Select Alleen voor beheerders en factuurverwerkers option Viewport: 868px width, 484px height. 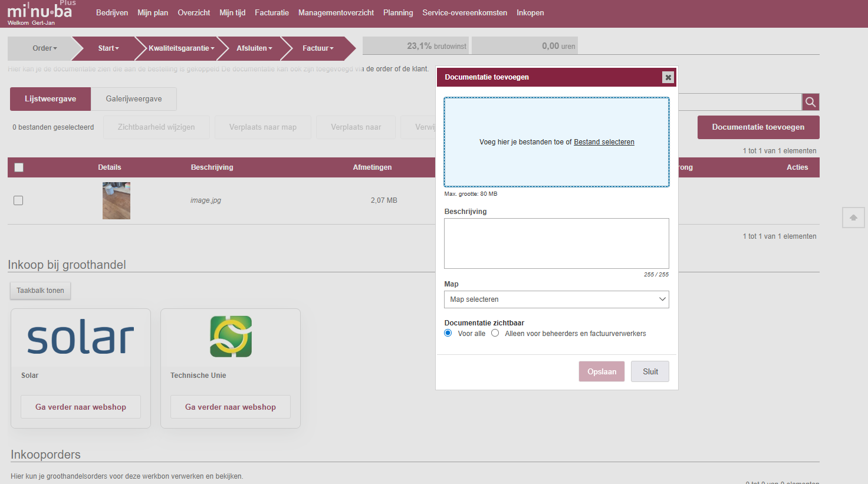click(x=495, y=333)
